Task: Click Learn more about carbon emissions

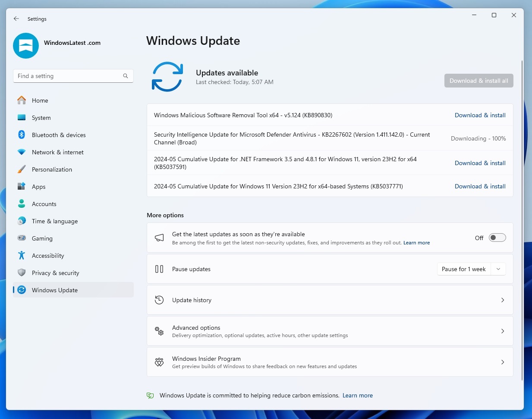Action: [358, 395]
